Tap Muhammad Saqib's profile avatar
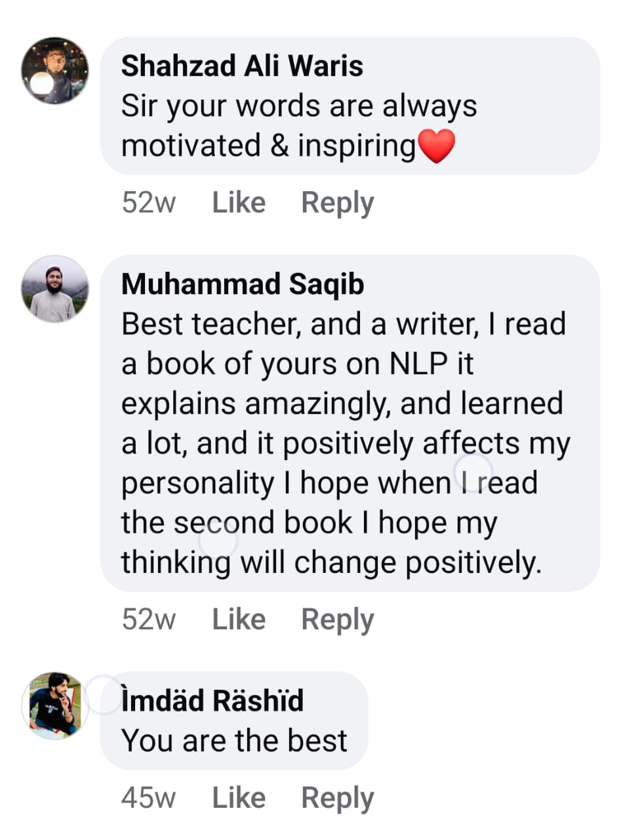This screenshot has height=840, width=621. 55,289
